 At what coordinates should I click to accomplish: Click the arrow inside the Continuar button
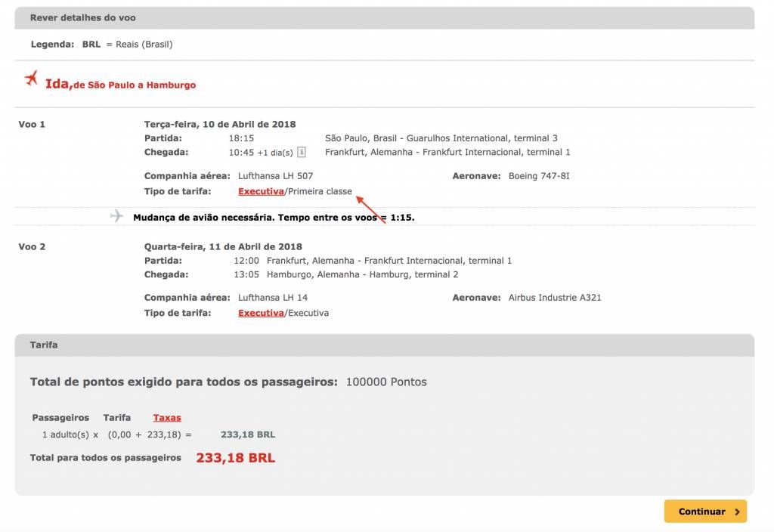(x=737, y=512)
